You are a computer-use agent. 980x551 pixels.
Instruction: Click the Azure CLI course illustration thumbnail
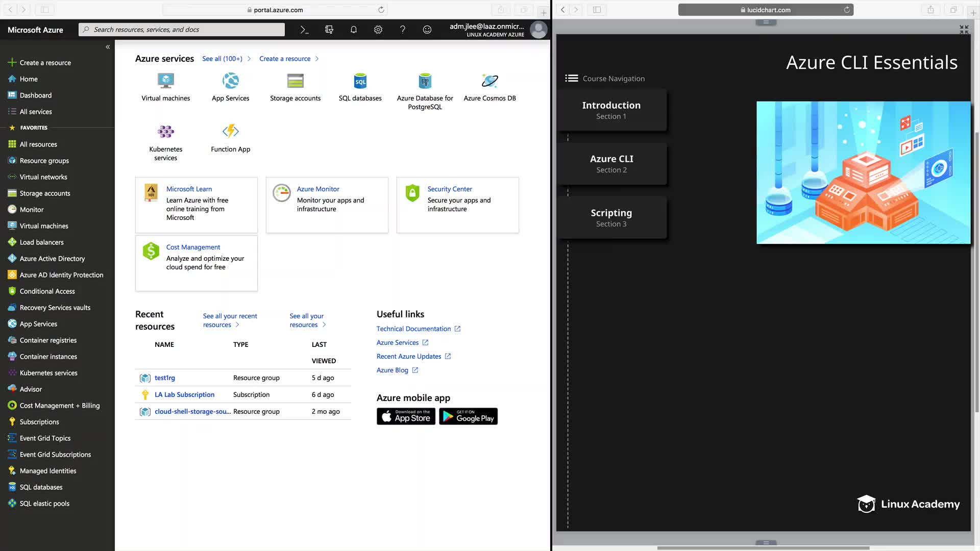point(863,172)
